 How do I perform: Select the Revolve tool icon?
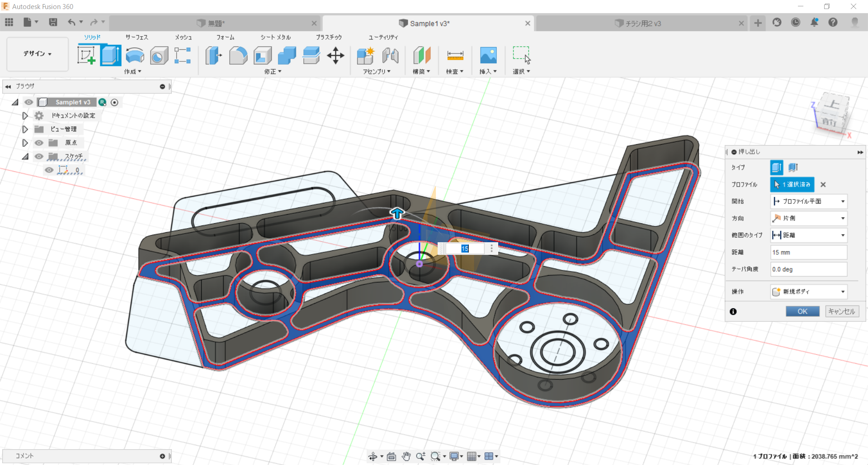coord(135,56)
